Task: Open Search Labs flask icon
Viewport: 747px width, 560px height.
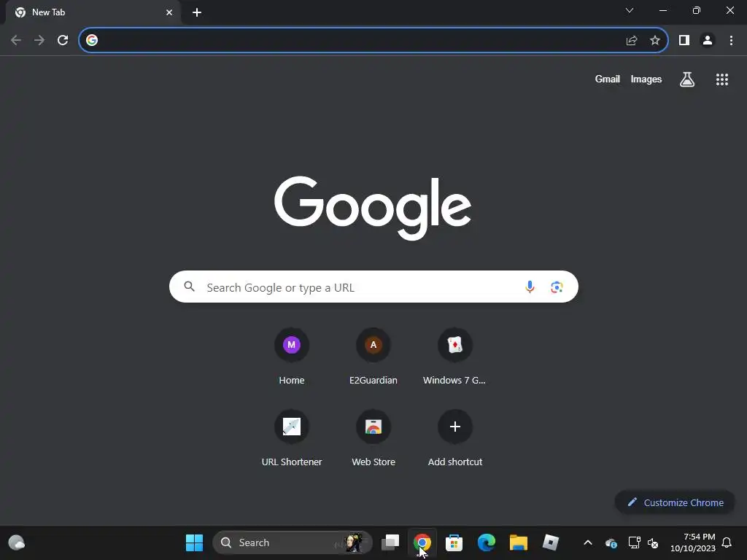Action: [x=687, y=79]
